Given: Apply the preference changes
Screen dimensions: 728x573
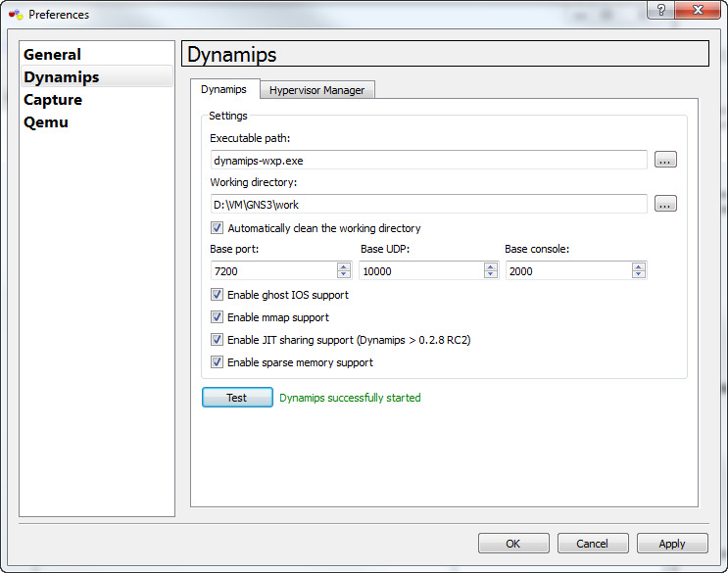Looking at the screenshot, I should point(672,544).
